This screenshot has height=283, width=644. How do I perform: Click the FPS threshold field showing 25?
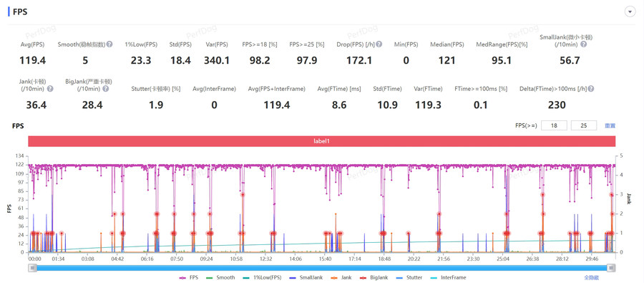584,125
